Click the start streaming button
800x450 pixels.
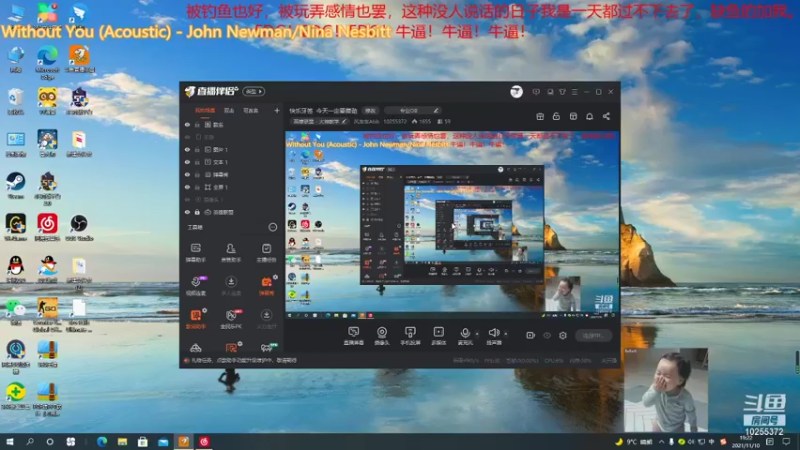click(x=593, y=335)
